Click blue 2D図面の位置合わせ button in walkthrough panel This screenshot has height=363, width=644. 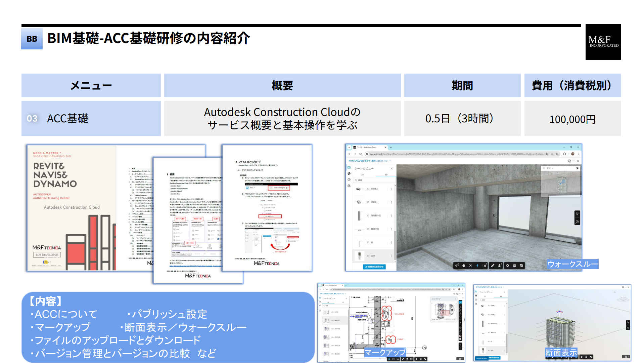374,267
